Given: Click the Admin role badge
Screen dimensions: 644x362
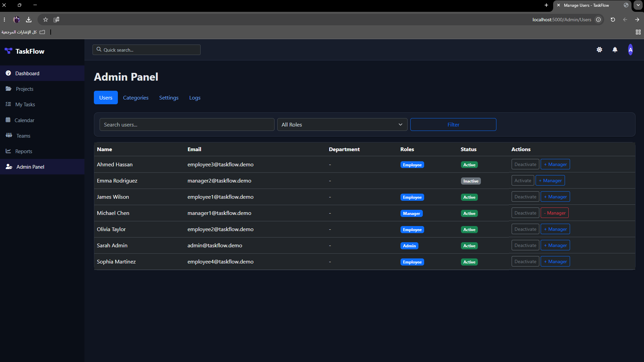Looking at the screenshot, I should tap(409, 246).
